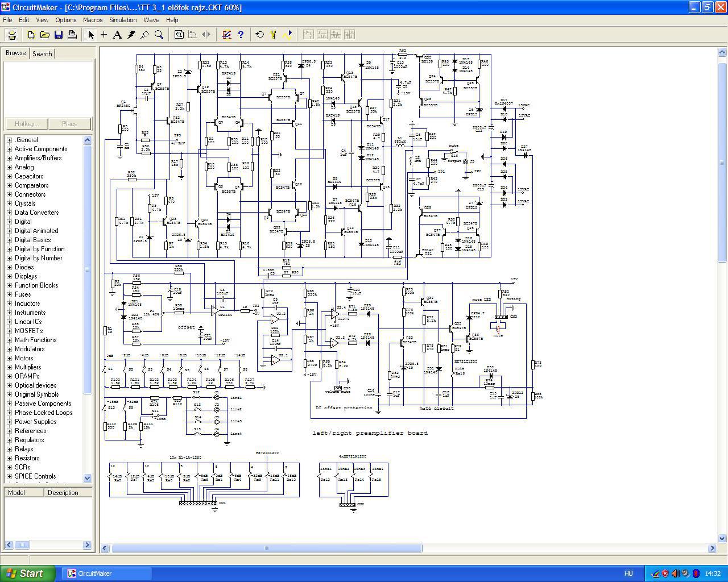Click the CircuitMaker taskbar button
This screenshot has height=582, width=728.
point(106,573)
